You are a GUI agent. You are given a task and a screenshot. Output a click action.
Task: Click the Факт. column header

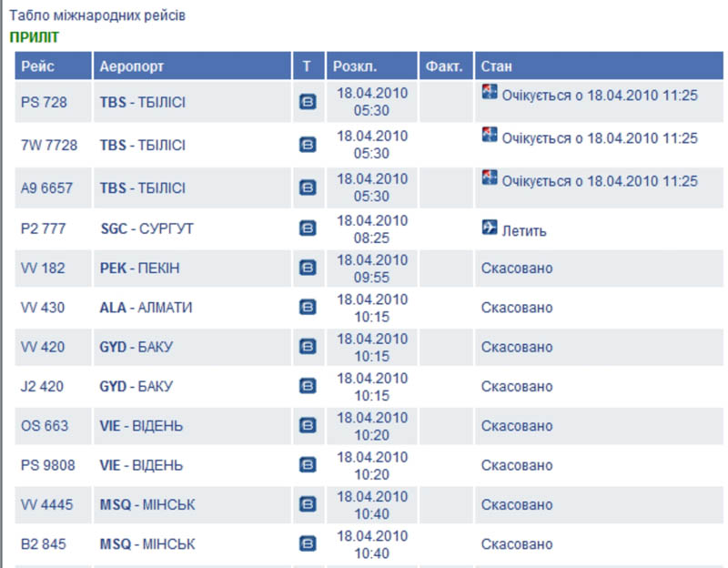tap(445, 66)
